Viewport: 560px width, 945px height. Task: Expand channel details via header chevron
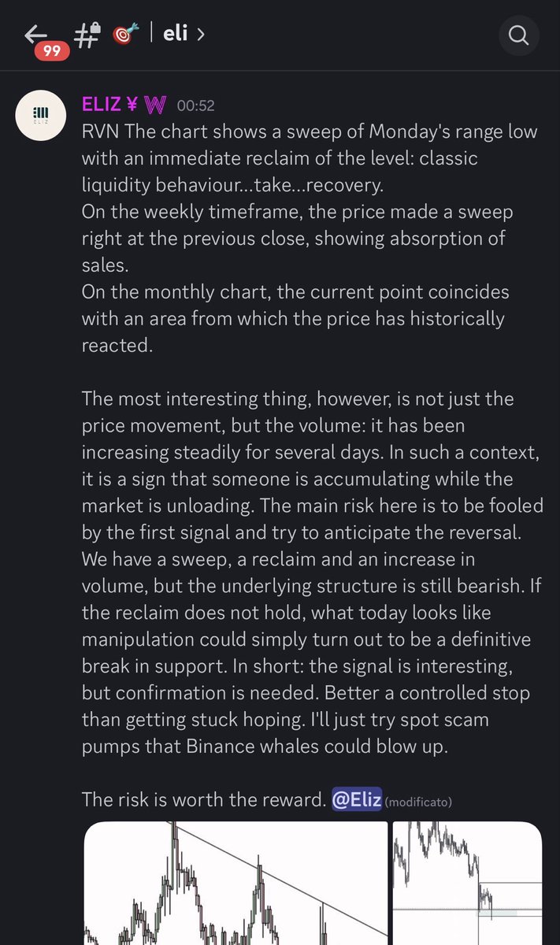[x=202, y=35]
